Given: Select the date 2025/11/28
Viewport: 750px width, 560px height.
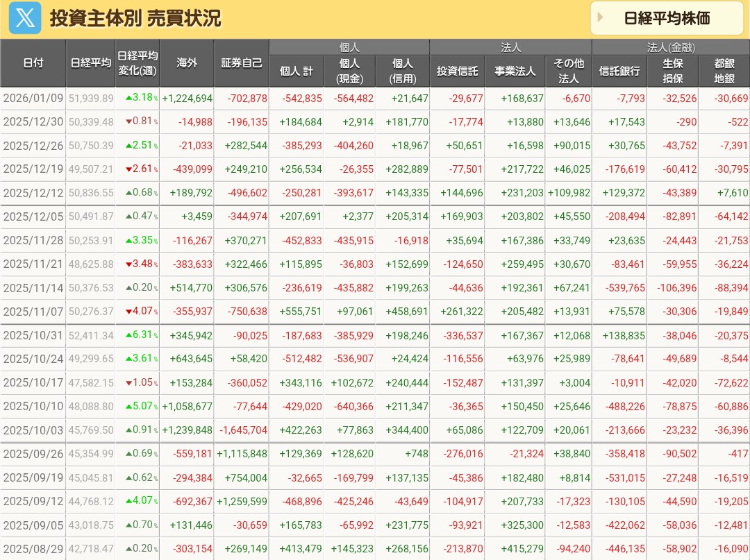Looking at the screenshot, I should (33, 240).
